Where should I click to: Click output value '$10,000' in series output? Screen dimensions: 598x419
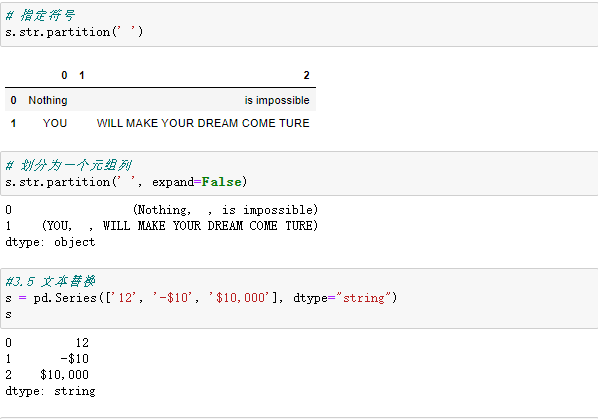(64, 375)
